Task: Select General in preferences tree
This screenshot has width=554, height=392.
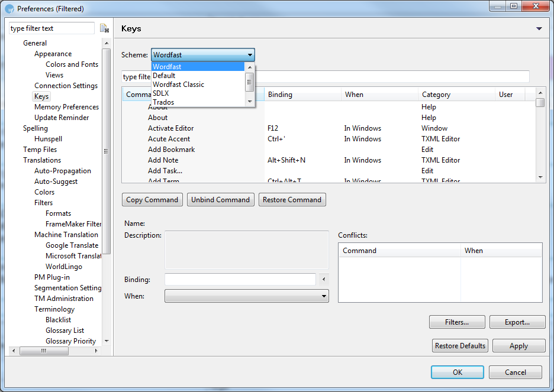Action: [x=34, y=43]
